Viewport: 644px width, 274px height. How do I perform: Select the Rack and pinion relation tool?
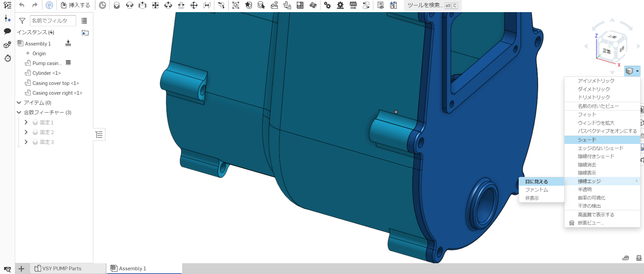(x=340, y=5)
